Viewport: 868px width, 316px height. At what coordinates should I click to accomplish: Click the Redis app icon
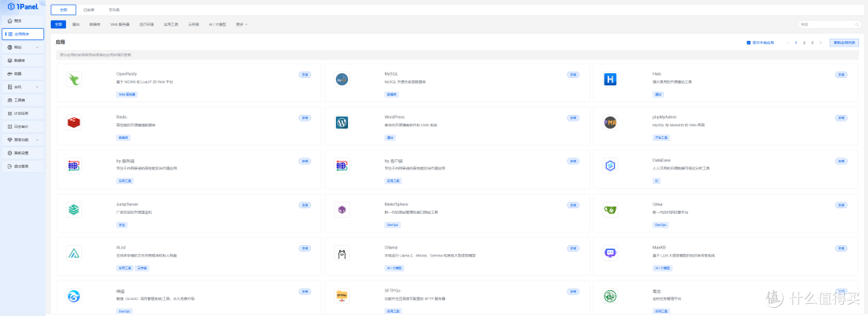click(x=74, y=122)
